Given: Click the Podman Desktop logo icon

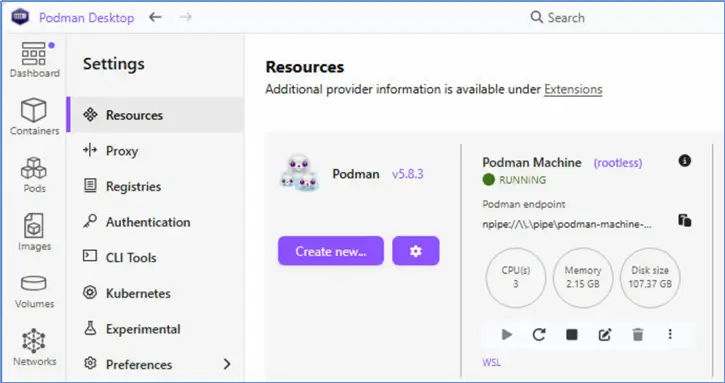Looking at the screenshot, I should tap(20, 18).
